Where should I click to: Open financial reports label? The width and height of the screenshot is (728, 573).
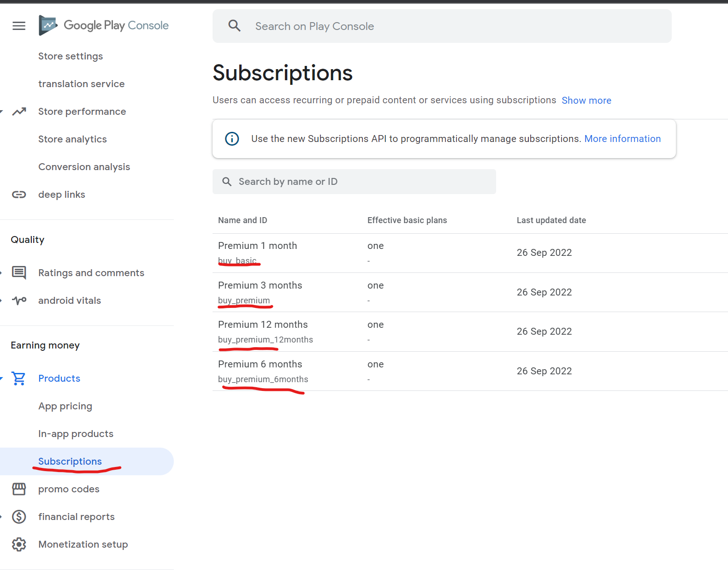click(77, 517)
